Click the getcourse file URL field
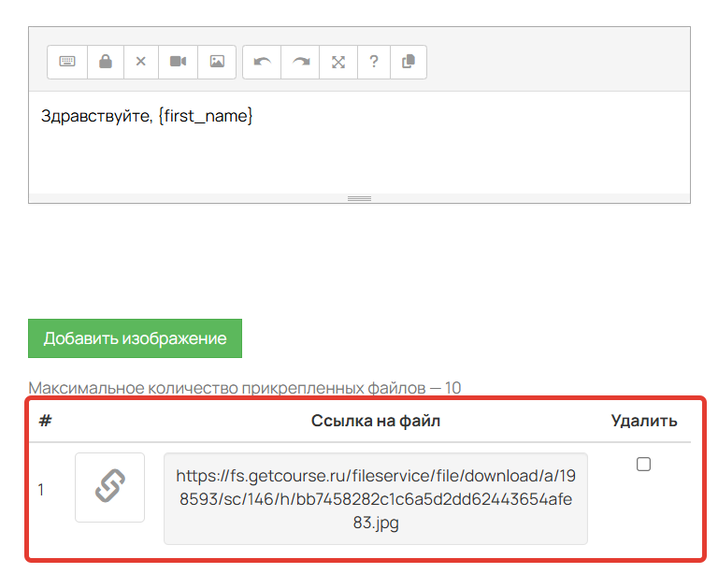Image resolution: width=718 pixels, height=588 pixels. (375, 499)
